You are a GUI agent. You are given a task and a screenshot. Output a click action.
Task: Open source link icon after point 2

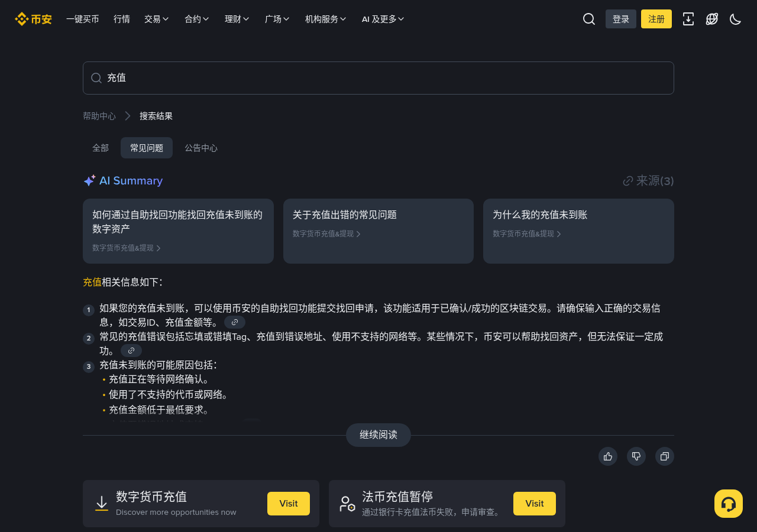pyautogui.click(x=131, y=351)
